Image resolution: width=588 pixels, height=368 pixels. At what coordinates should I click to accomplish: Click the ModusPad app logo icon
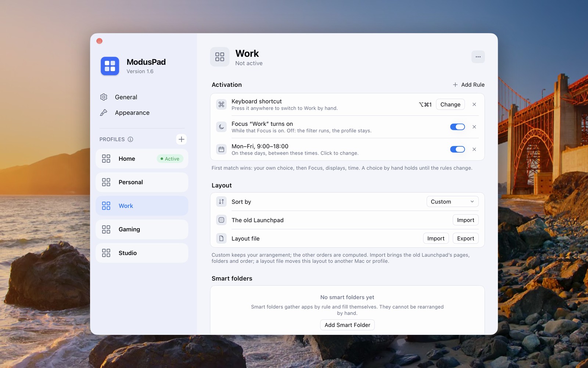(x=110, y=66)
